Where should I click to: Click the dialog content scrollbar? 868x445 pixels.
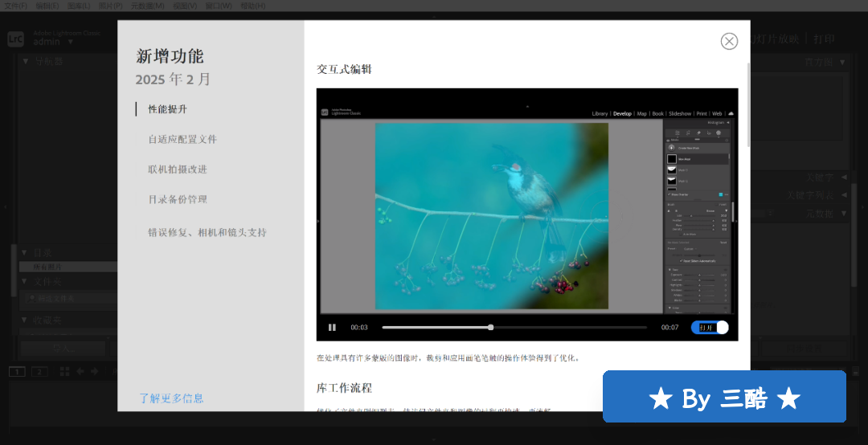click(x=748, y=105)
